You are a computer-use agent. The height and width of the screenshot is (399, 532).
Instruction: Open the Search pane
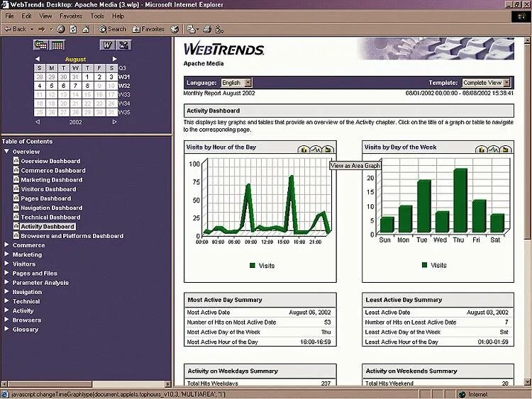click(x=112, y=30)
